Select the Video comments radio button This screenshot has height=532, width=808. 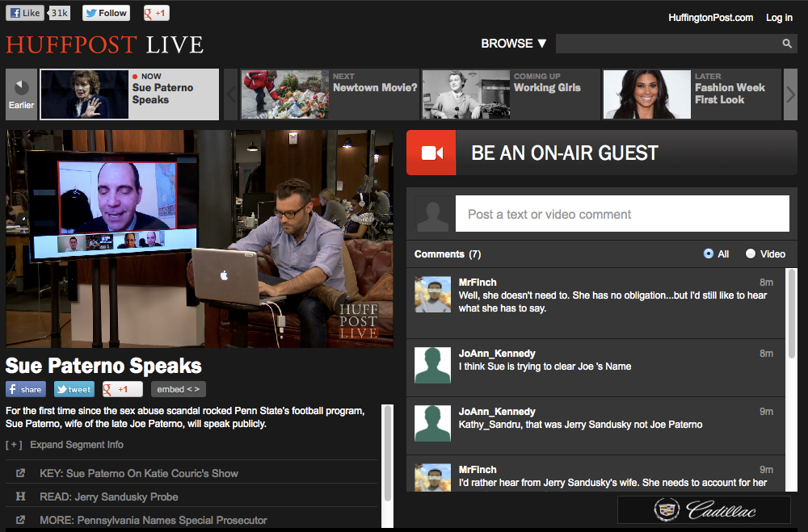pyautogui.click(x=751, y=253)
